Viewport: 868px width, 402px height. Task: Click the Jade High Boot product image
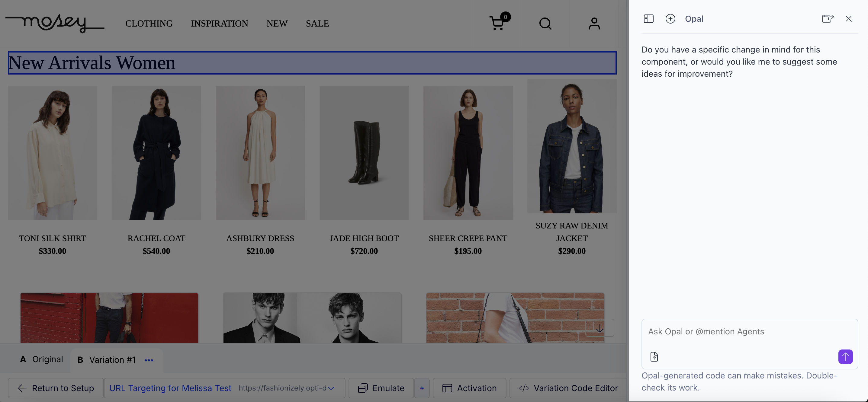[364, 152]
